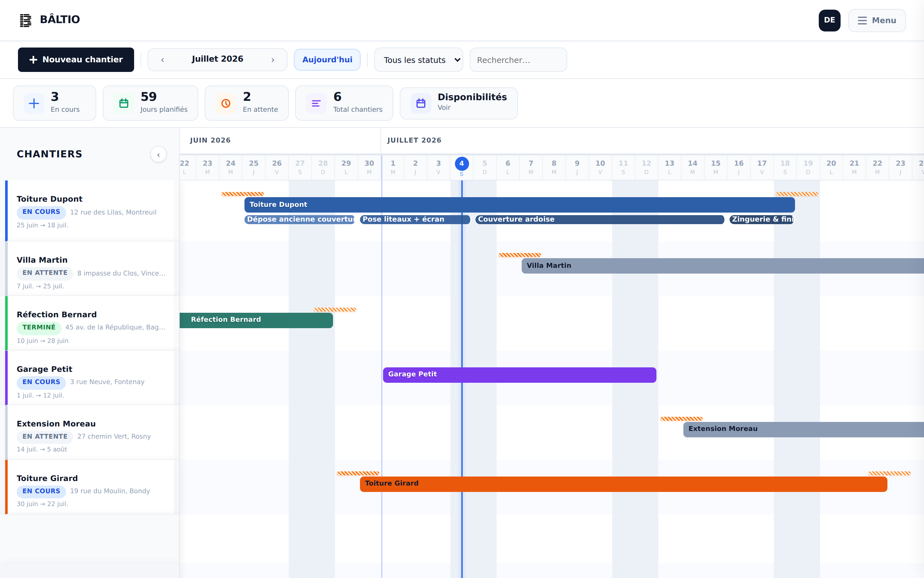This screenshot has height=578, width=924.
Task: Click day 1 in July header
Action: (393, 167)
